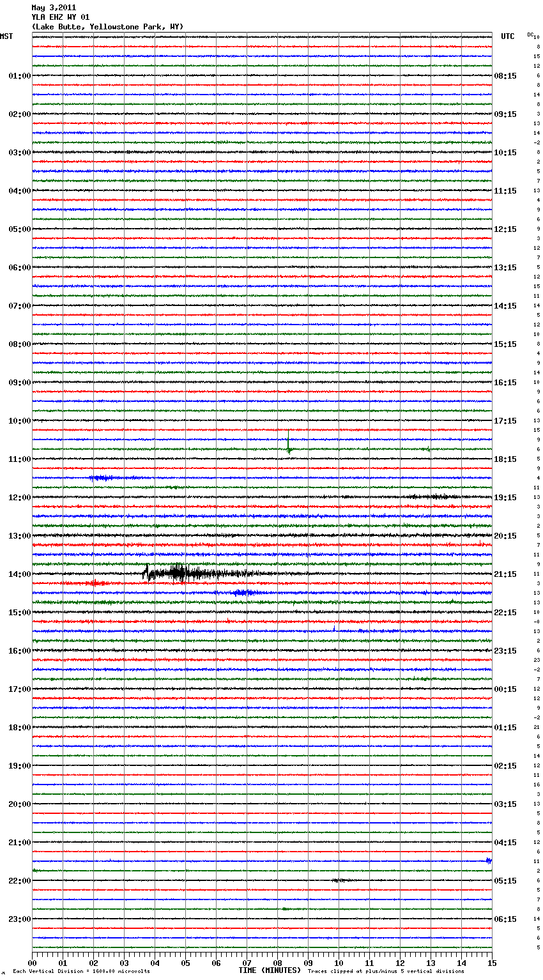Click the 13:15 UTC time label
The width and height of the screenshot is (543, 980).
click(x=505, y=268)
